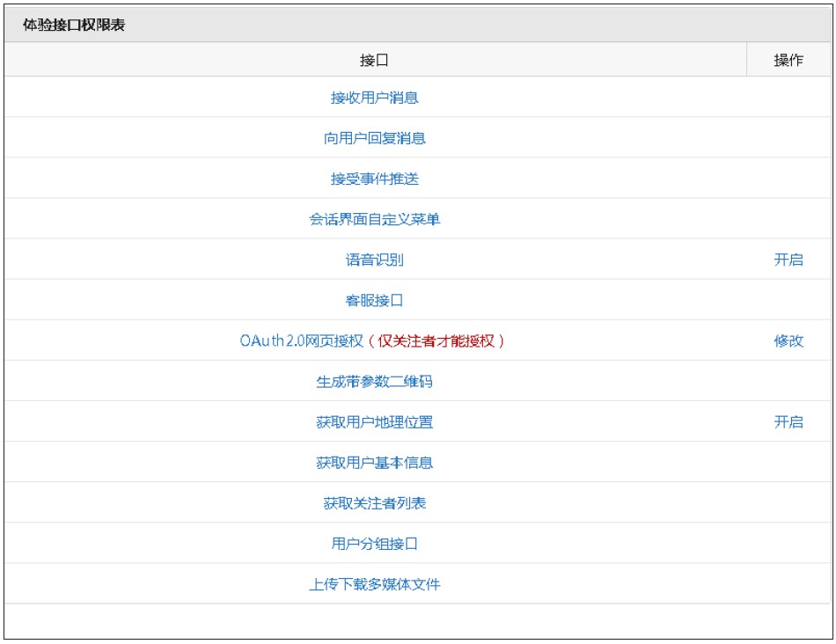This screenshot has width=836, height=644.
Task: Open the OAuth2.0网页授权 link
Action: (x=301, y=340)
